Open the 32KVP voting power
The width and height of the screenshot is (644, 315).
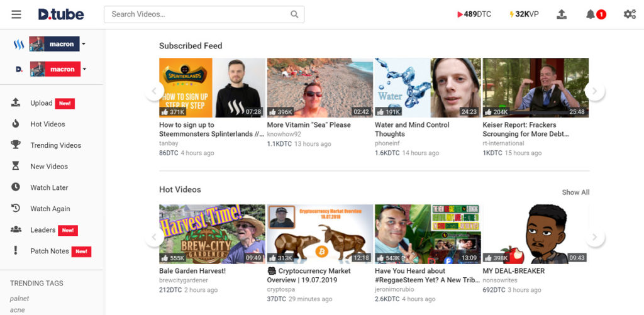click(524, 14)
